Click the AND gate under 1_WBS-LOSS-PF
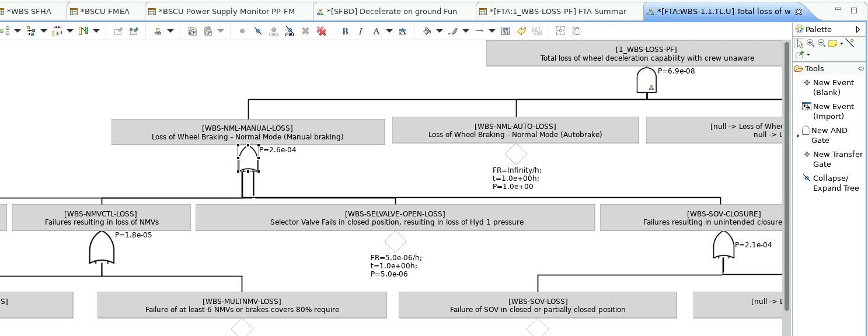 (647, 80)
